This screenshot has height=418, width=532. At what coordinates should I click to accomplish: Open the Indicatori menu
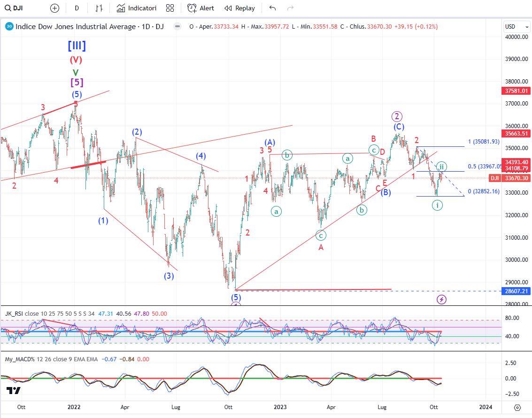(x=136, y=8)
